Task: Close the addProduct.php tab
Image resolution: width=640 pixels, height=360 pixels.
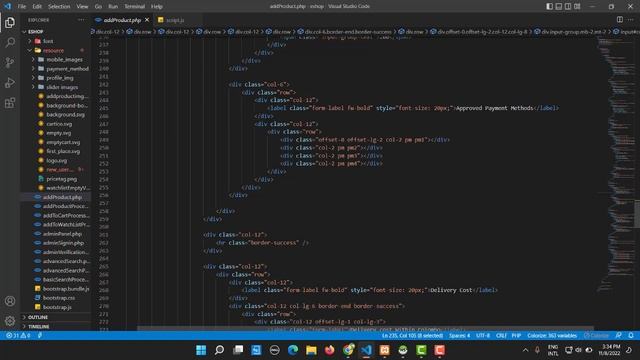Action: click(x=147, y=20)
